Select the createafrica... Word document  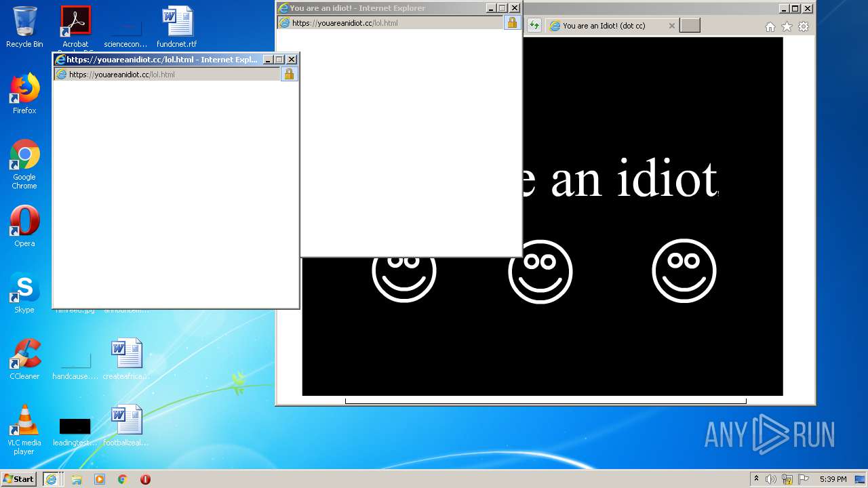click(126, 359)
